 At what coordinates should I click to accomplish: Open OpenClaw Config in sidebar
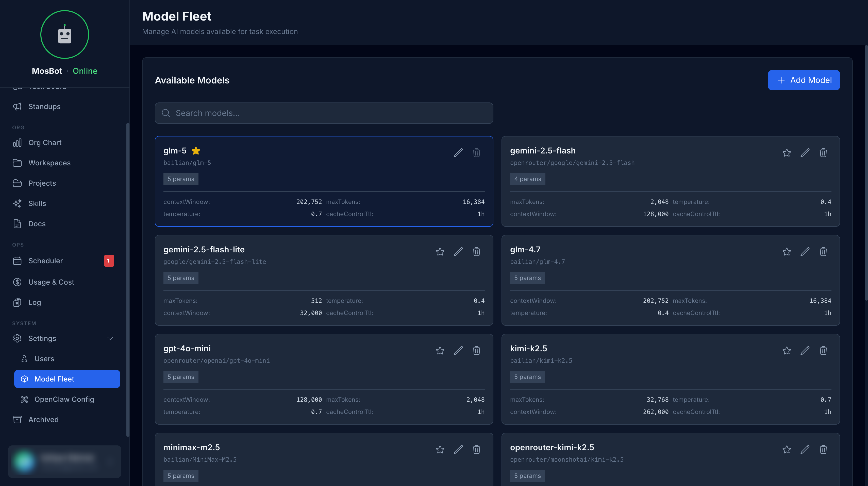64,399
